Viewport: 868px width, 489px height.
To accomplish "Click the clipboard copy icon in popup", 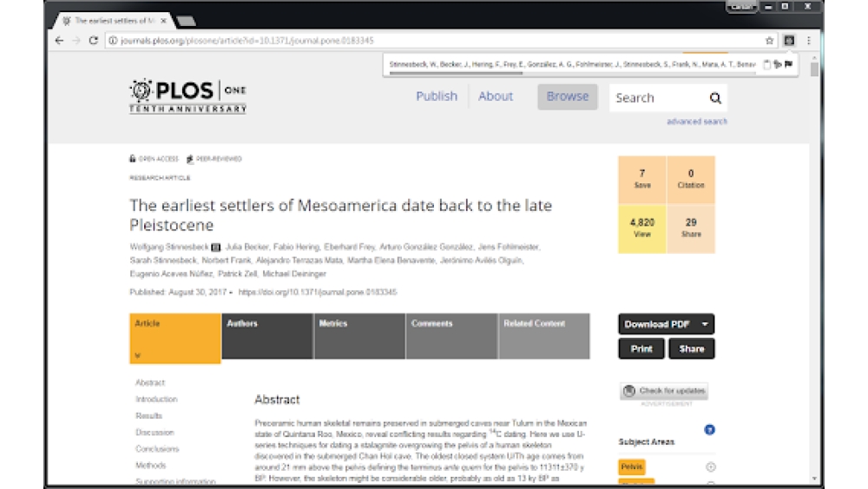I will coord(766,64).
